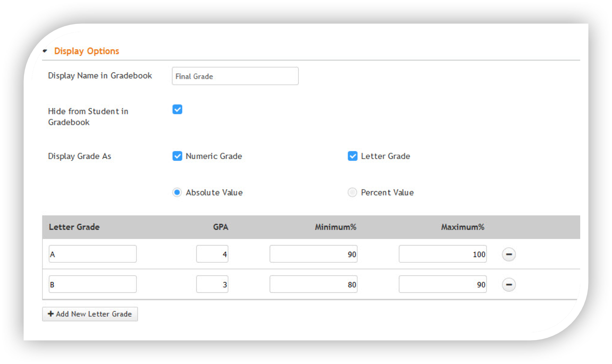Collapse the Display Options section arrow
The width and height of the screenshot is (612, 364).
[45, 51]
